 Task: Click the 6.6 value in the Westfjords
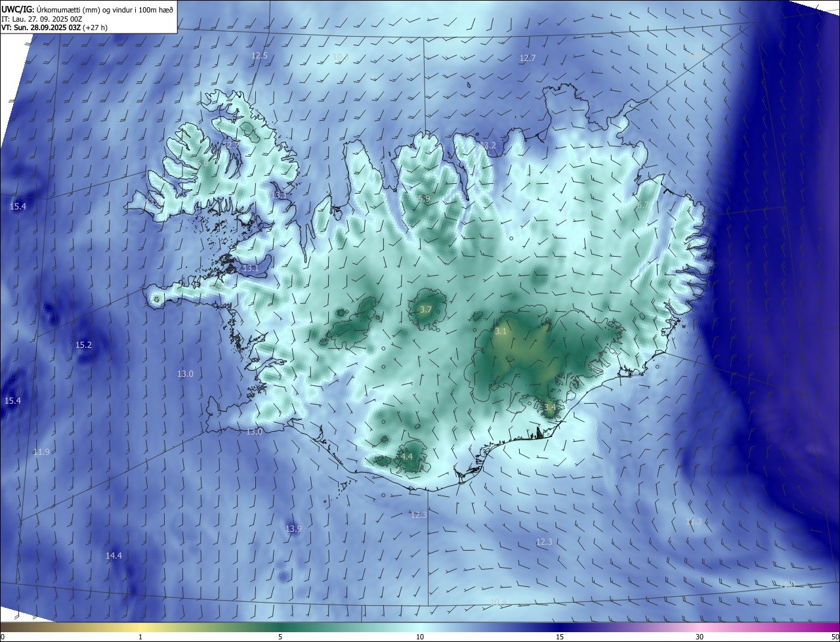pyautogui.click(x=202, y=163)
